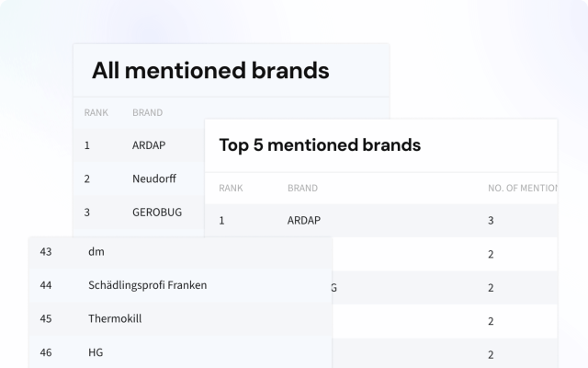Open the Schädlingsprofi Franken brand entry
588x368 pixels.
[x=147, y=285]
